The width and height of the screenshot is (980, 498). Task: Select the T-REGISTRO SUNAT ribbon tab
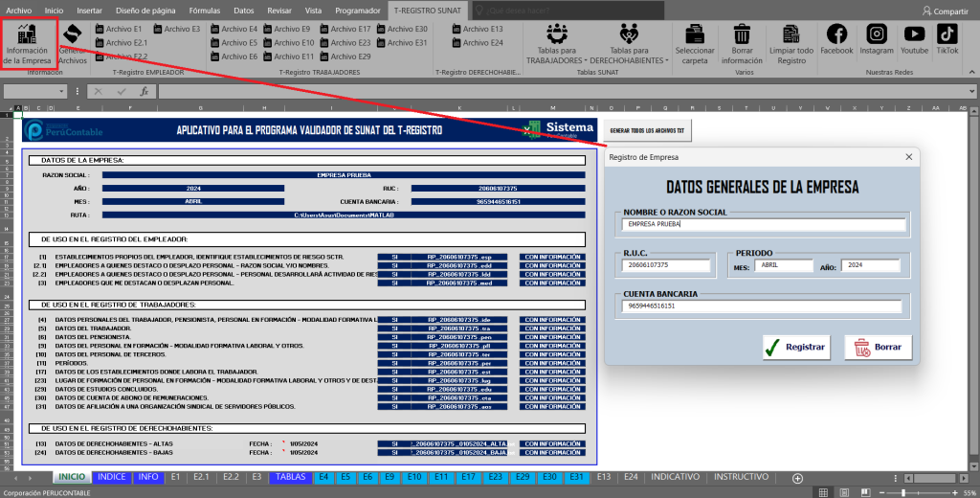(428, 11)
